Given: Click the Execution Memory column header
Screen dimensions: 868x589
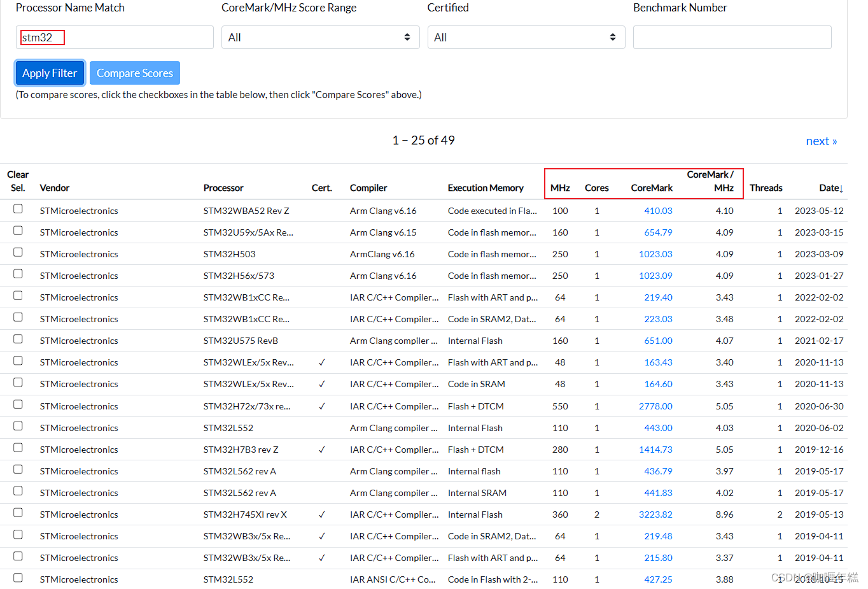Looking at the screenshot, I should pyautogui.click(x=486, y=188).
